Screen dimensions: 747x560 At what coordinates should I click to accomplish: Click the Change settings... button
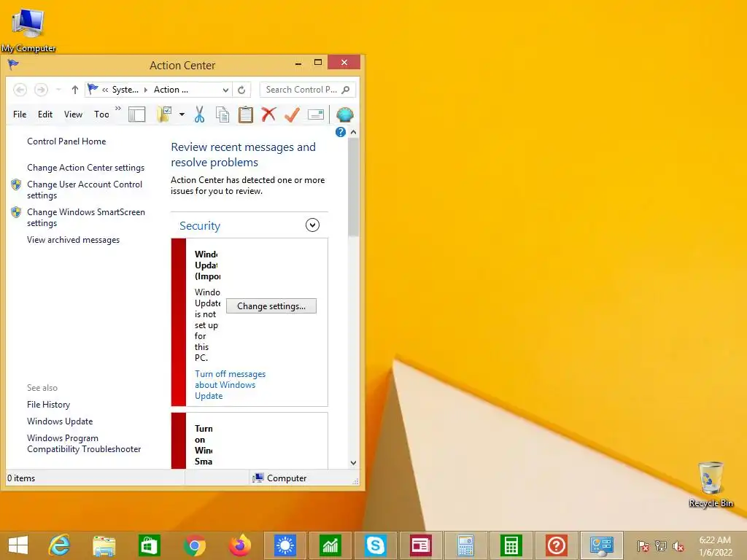coord(271,306)
